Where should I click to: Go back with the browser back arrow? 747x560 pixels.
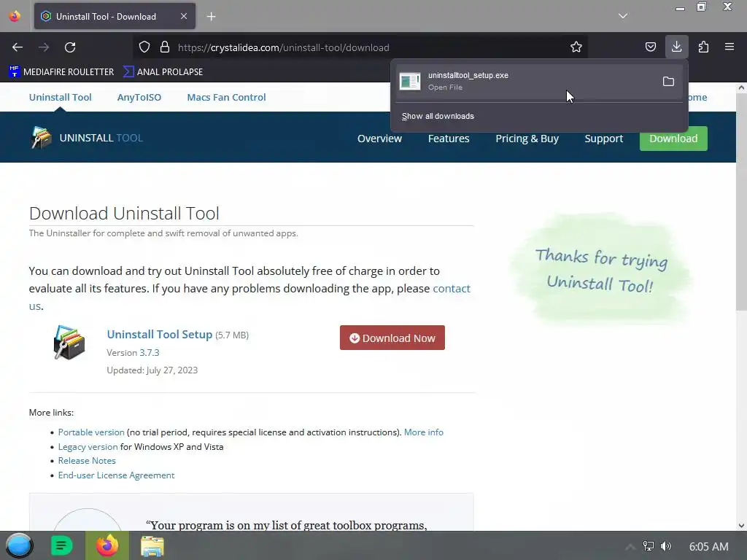(x=18, y=47)
